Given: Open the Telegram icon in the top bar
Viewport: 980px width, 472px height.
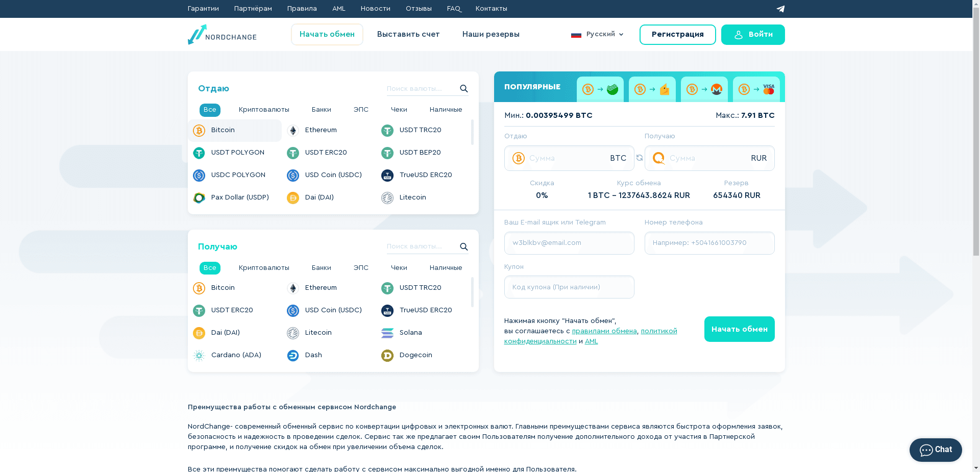Looking at the screenshot, I should click(x=780, y=9).
